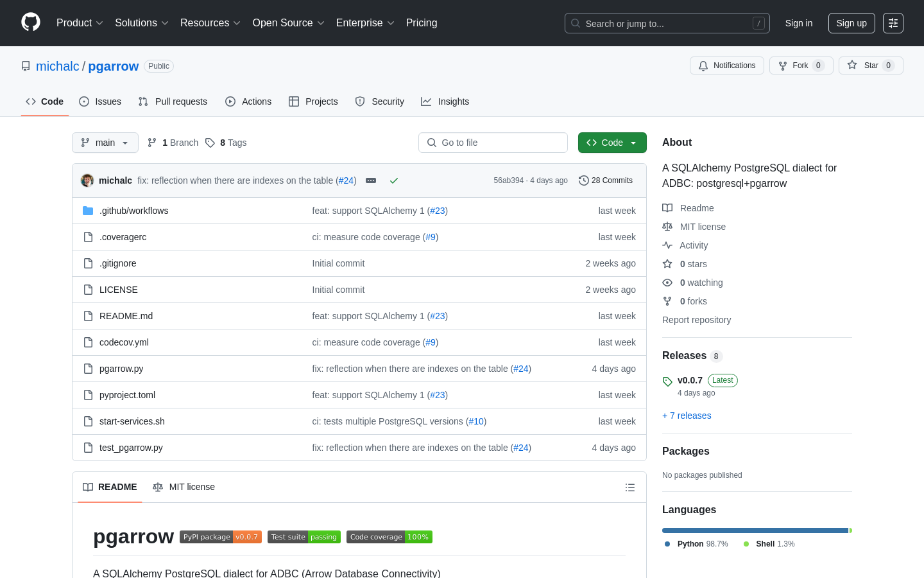Click michalc avatar in commit row
924x578 pixels.
87,180
